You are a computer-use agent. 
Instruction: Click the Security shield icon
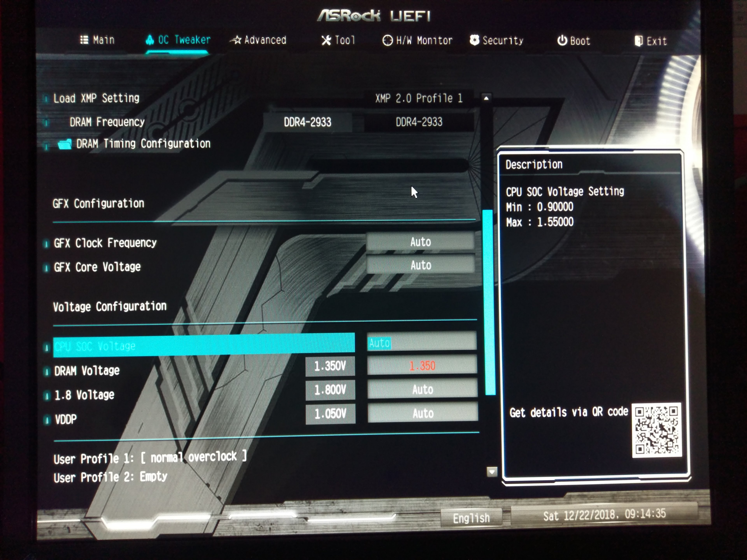(x=474, y=40)
